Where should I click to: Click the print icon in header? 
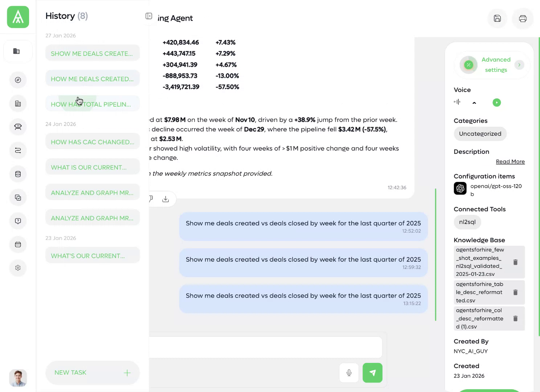[523, 19]
